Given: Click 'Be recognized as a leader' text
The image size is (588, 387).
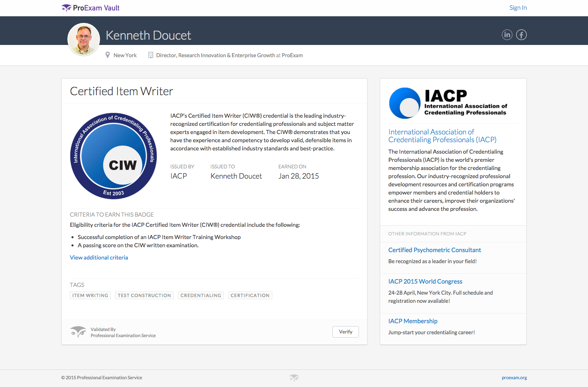Looking at the screenshot, I should coord(432,261).
